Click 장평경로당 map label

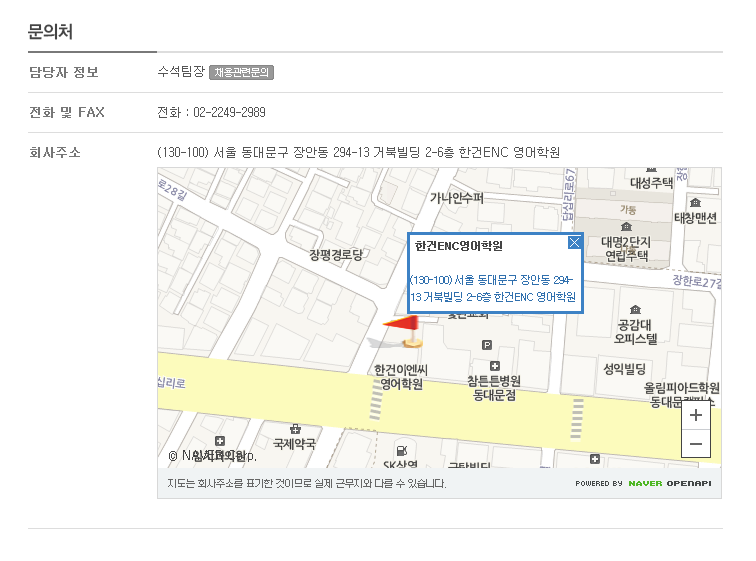(336, 255)
